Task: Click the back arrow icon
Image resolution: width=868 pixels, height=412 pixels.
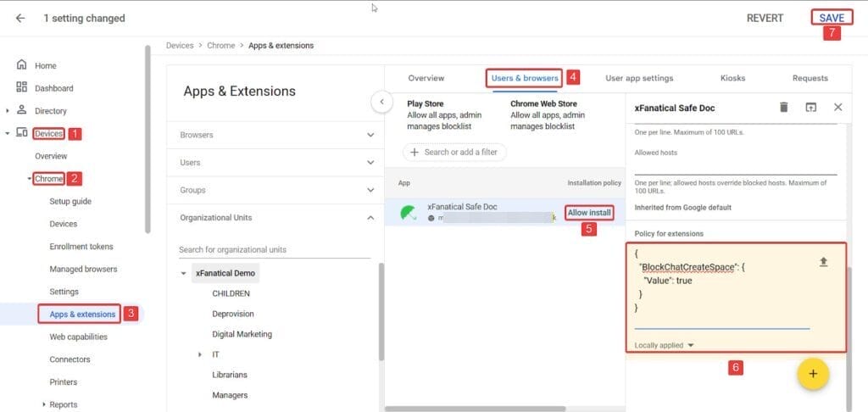Action: pyautogui.click(x=20, y=19)
